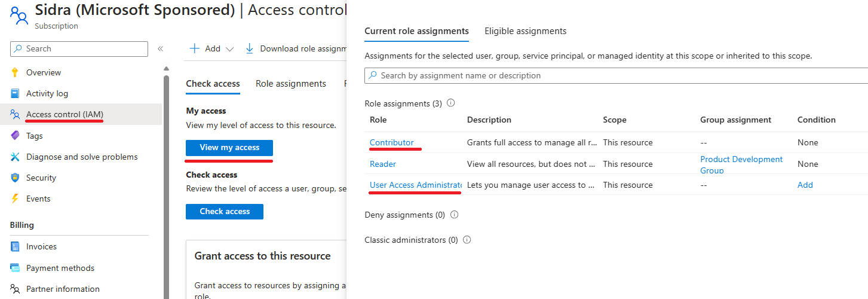
Task: Click the Security shield icon
Action: [x=16, y=178]
